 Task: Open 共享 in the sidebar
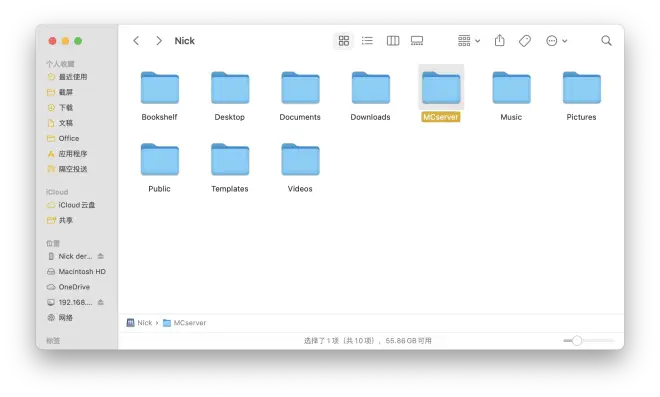(x=60, y=220)
